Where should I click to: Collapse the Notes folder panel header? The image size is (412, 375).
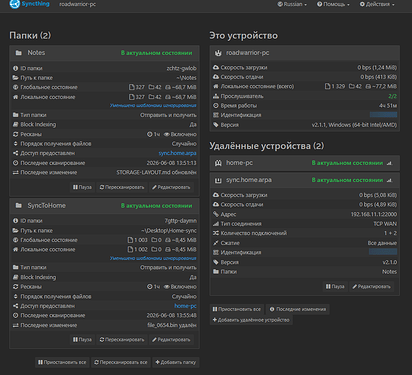104,53
